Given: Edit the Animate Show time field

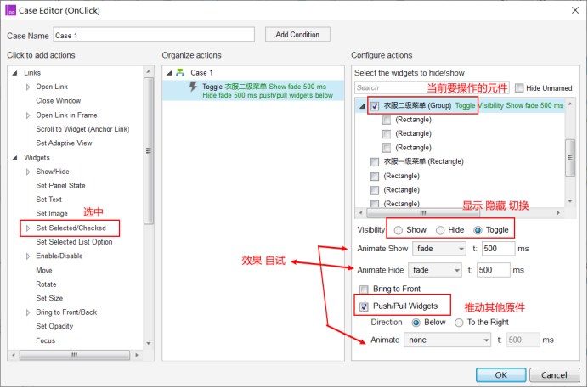Looking at the screenshot, I should coord(499,249).
